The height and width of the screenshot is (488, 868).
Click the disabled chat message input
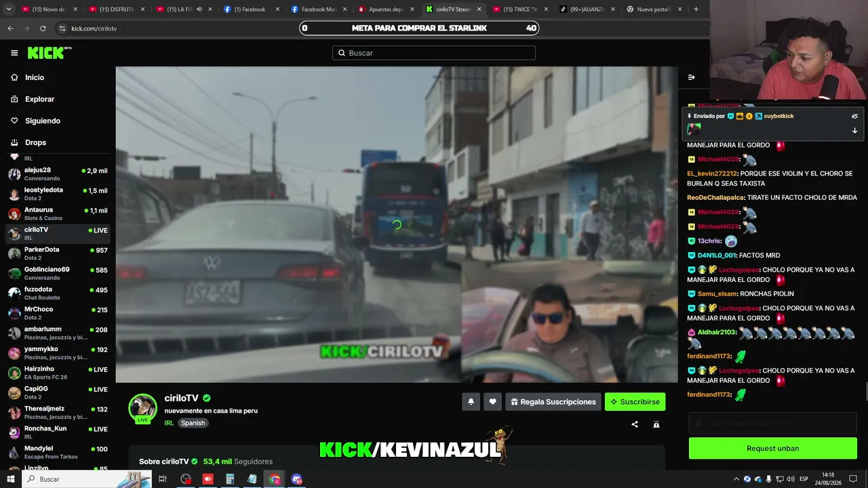[773, 424]
